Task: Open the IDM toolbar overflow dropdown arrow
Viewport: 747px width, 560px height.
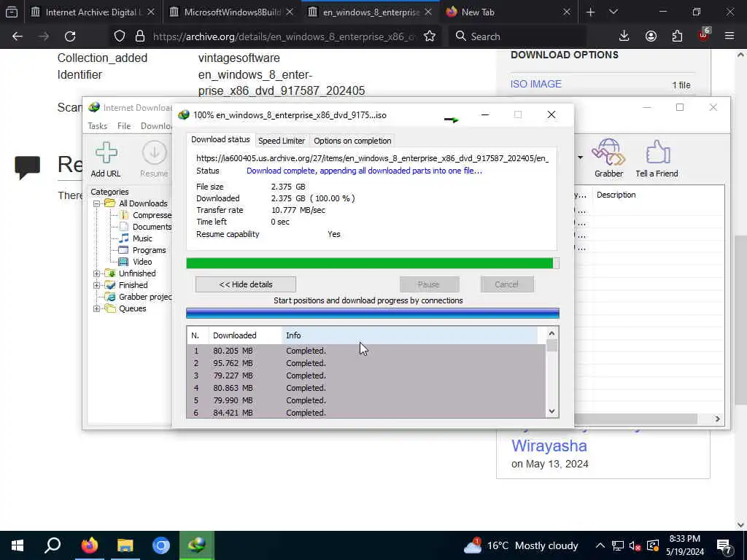Action: (580, 157)
